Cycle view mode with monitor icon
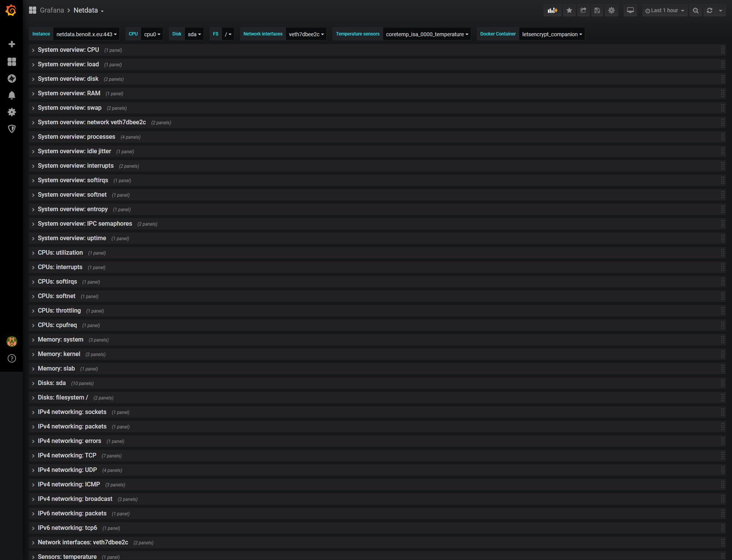The image size is (732, 560). pos(631,11)
